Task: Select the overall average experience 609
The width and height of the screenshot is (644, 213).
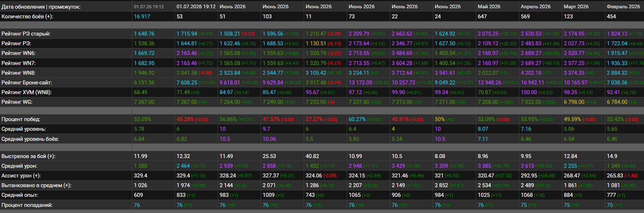Action: pyautogui.click(x=138, y=195)
